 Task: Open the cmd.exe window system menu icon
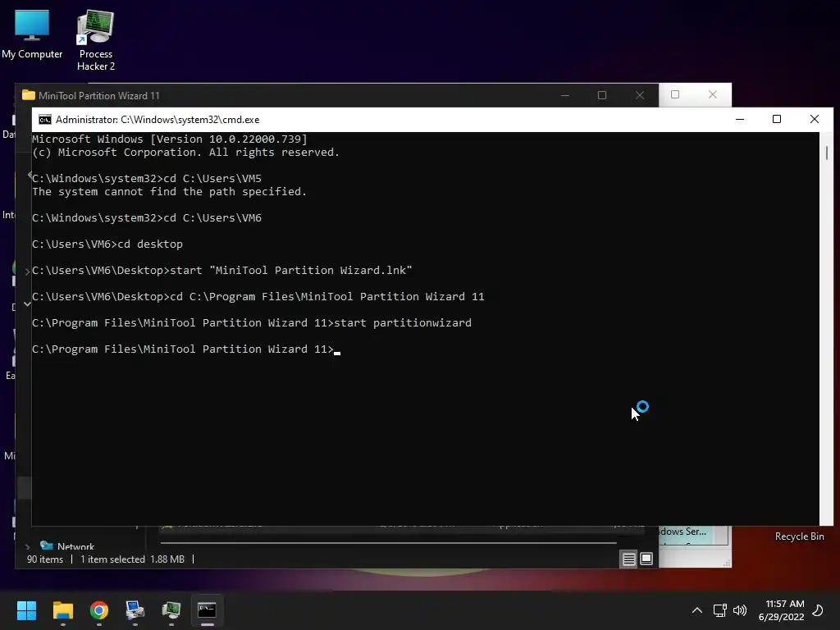pyautogui.click(x=45, y=120)
